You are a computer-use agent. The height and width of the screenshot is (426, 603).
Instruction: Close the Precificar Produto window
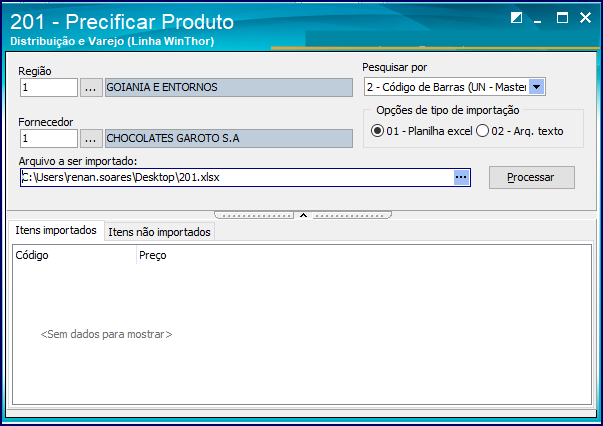(585, 18)
